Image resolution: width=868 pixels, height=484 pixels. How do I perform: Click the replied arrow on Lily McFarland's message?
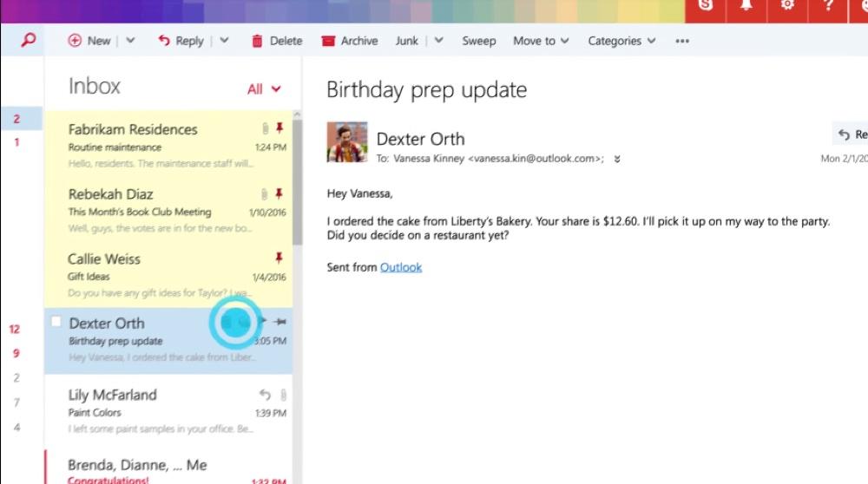(x=265, y=395)
